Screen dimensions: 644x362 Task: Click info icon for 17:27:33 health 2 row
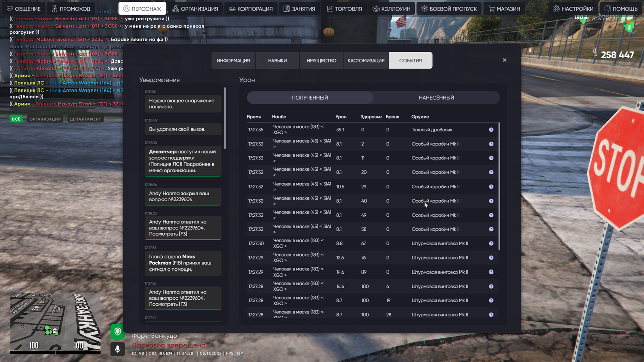pyautogui.click(x=491, y=144)
